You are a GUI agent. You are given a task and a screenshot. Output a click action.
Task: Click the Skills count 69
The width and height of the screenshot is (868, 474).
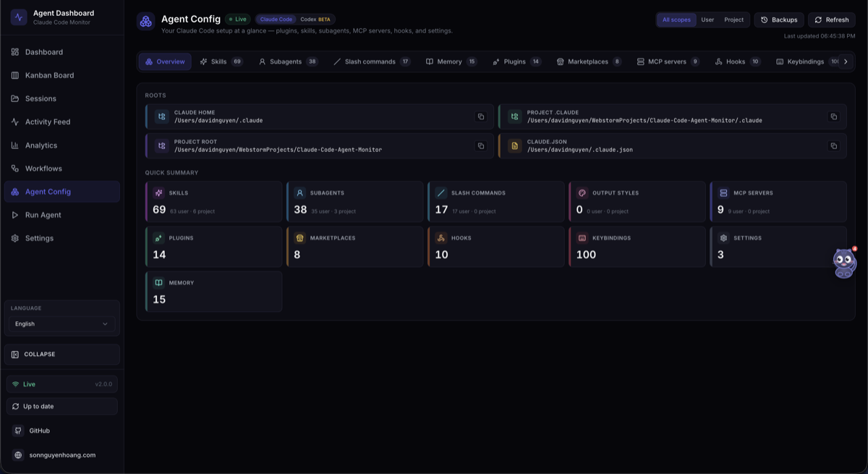(159, 210)
